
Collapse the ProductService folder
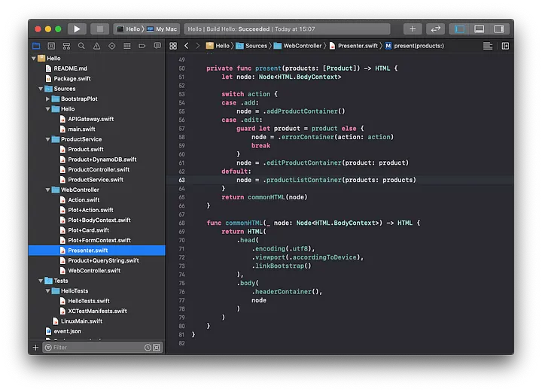coord(47,139)
